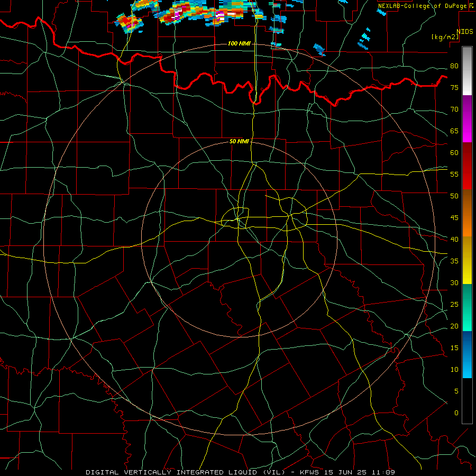Select the white-gray segment of the color scale
Image resolution: width=476 pixels, height=476 pixels.
click(467, 71)
